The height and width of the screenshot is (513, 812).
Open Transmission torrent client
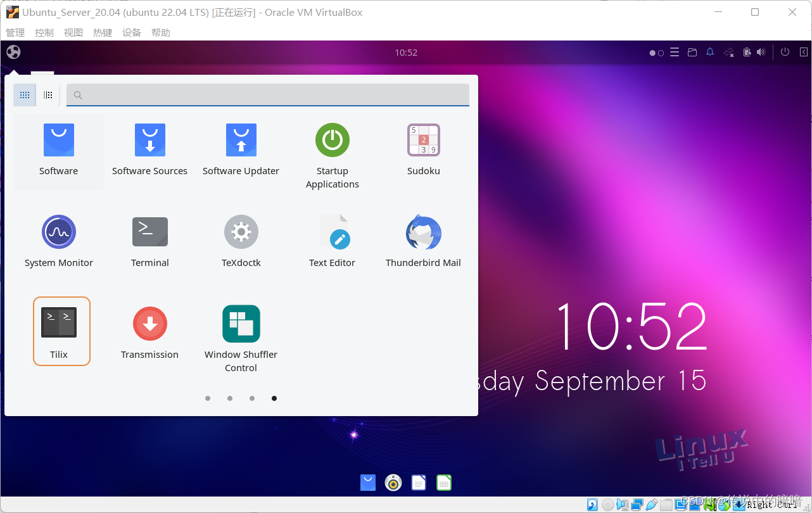coord(149,334)
